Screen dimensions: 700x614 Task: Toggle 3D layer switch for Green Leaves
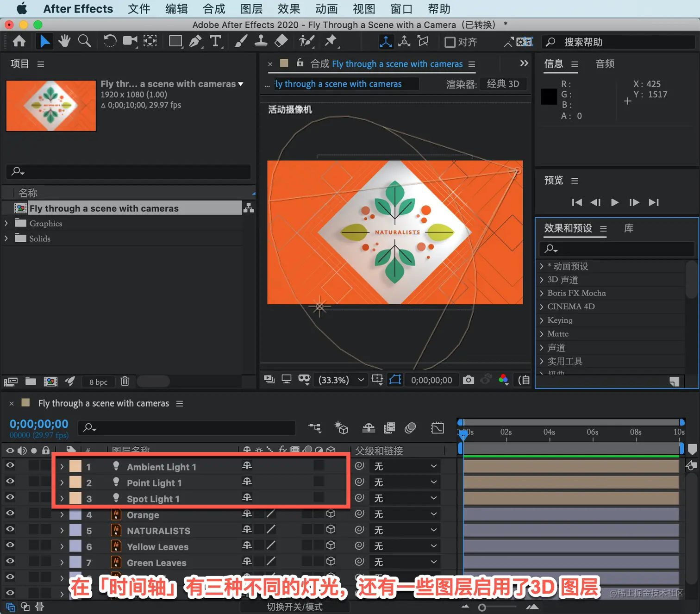[x=331, y=561]
